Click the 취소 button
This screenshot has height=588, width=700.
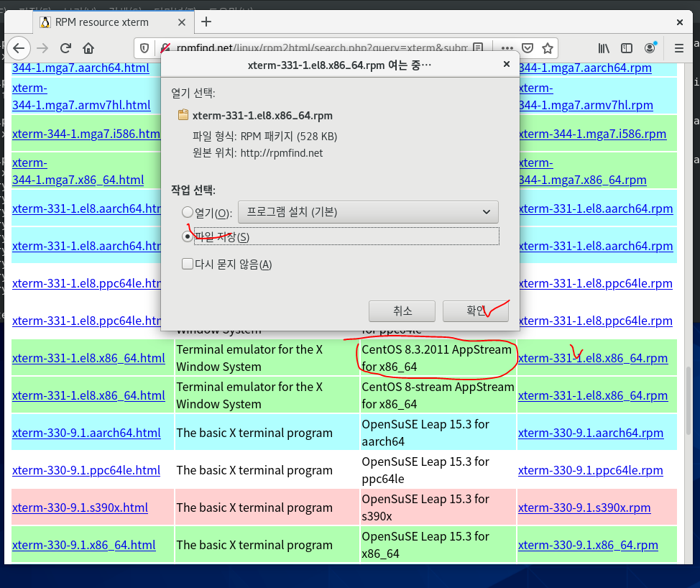pyautogui.click(x=402, y=311)
